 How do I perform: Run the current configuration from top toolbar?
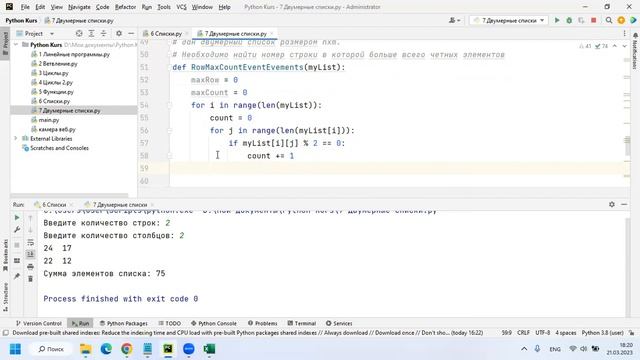click(557, 20)
